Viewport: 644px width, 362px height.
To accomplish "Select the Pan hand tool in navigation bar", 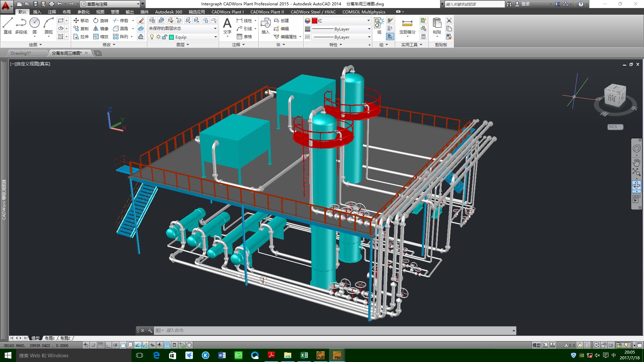I will [x=636, y=163].
